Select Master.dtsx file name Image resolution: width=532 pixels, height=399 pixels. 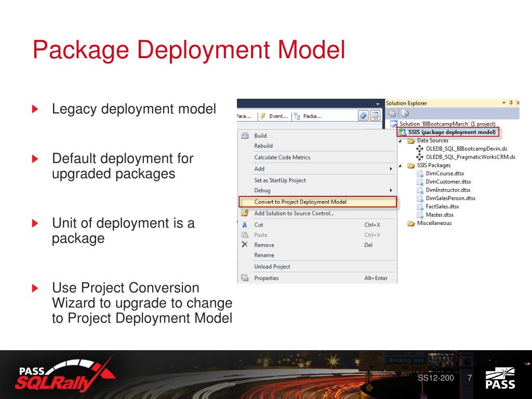(x=440, y=215)
